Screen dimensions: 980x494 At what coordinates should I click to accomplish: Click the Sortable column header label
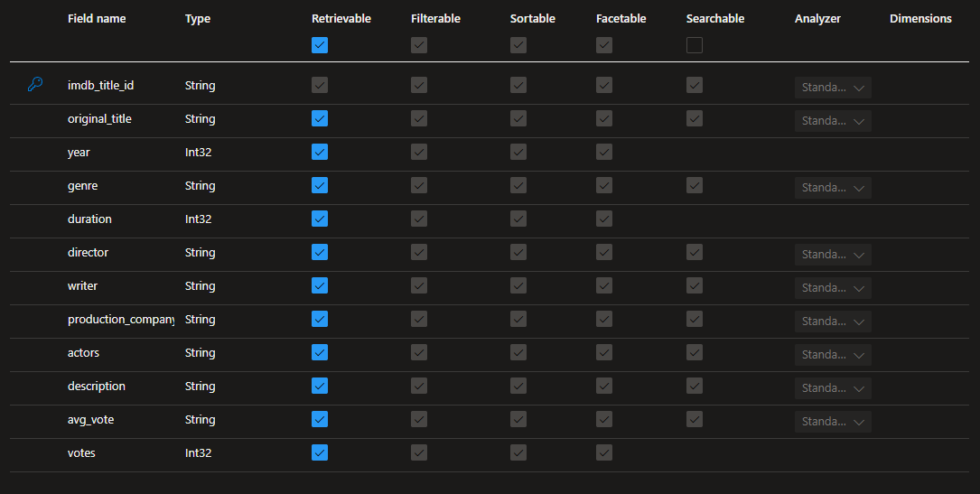(533, 19)
